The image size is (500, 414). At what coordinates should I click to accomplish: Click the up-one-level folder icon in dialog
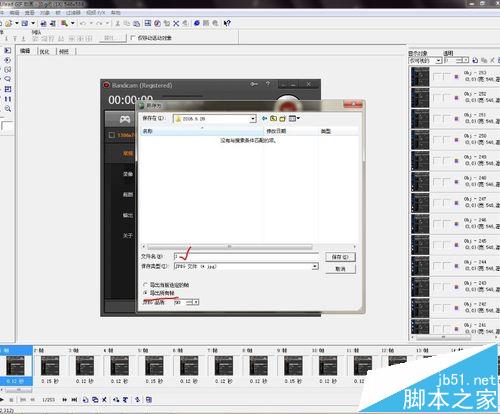(273, 118)
